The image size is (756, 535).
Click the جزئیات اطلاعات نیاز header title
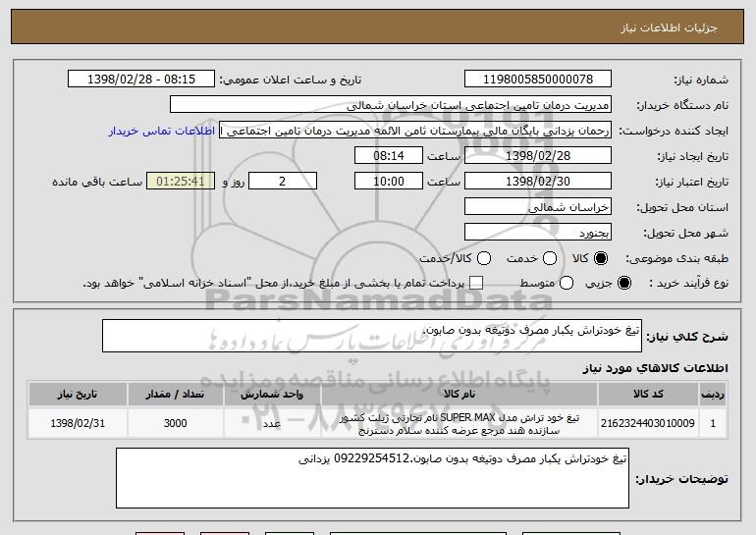tap(669, 27)
